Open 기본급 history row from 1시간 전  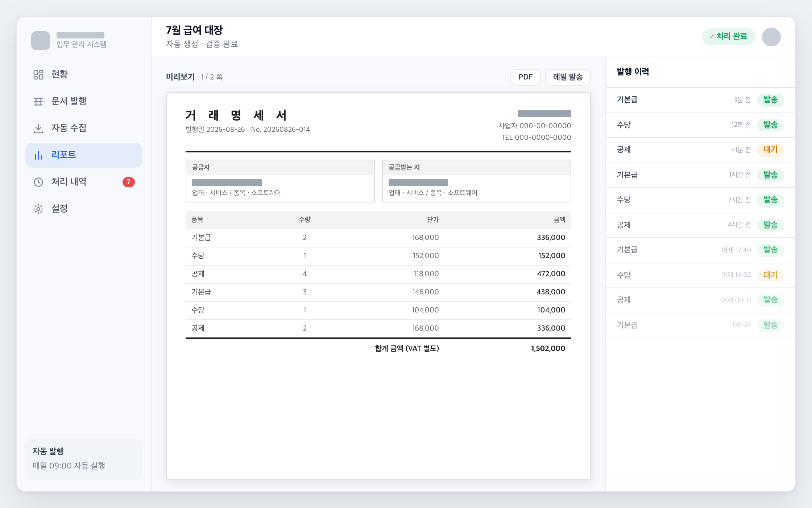pos(701,175)
